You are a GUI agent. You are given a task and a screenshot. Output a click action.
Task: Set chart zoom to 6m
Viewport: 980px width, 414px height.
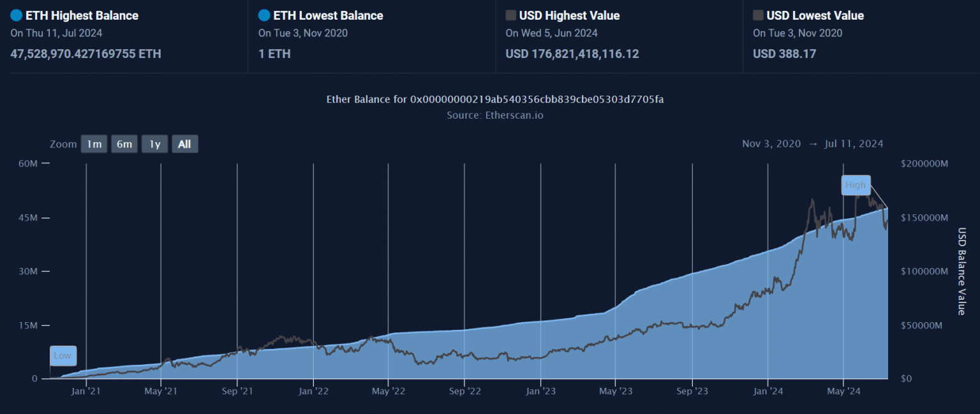point(124,144)
